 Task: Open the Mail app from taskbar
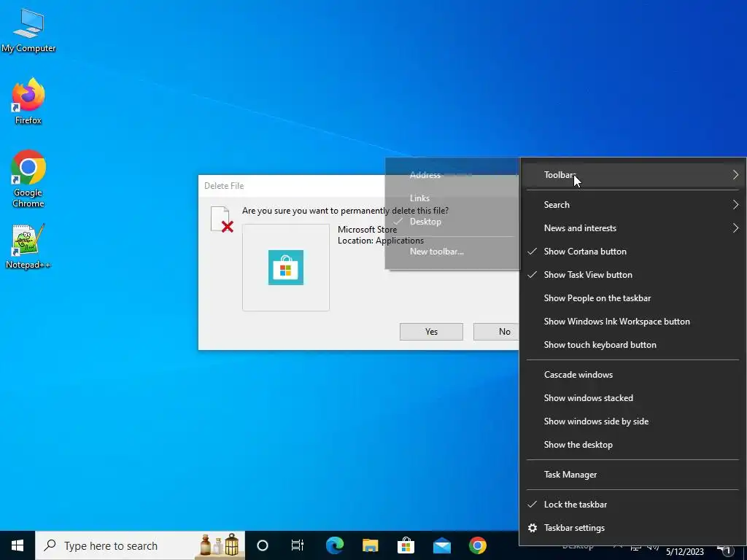(441, 545)
